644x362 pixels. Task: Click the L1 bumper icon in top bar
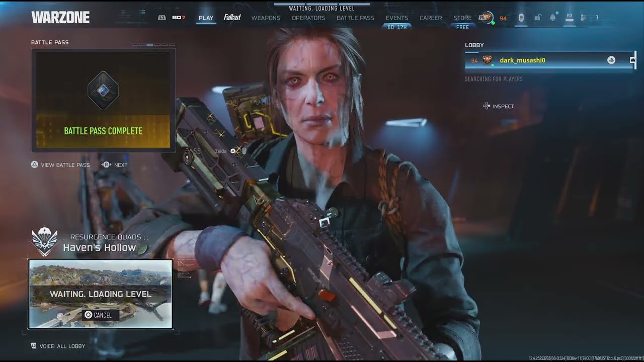coord(162,18)
